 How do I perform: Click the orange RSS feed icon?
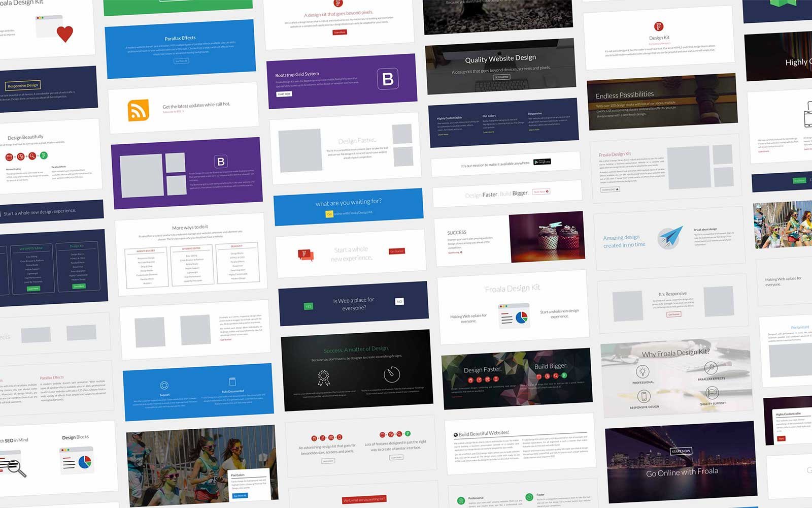(138, 110)
